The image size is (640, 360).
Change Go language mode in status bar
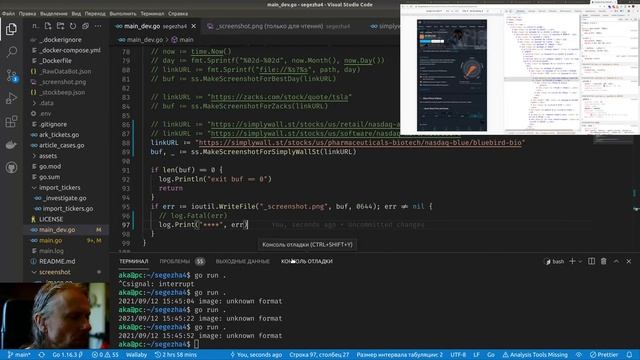coord(491,355)
